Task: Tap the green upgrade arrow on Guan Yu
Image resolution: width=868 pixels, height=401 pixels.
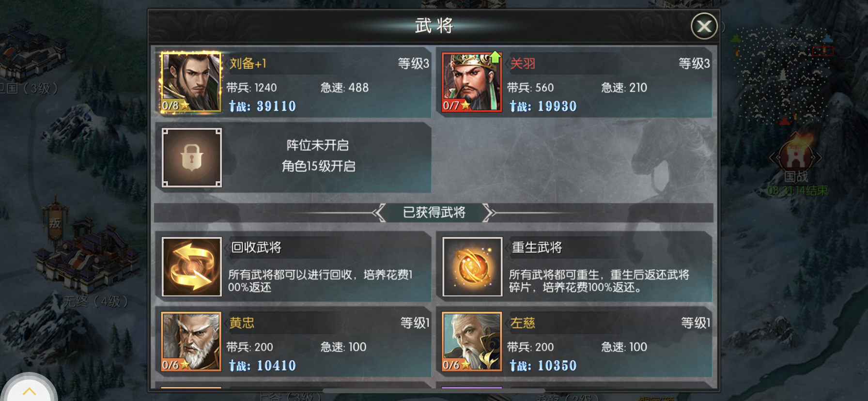Action: tap(495, 57)
